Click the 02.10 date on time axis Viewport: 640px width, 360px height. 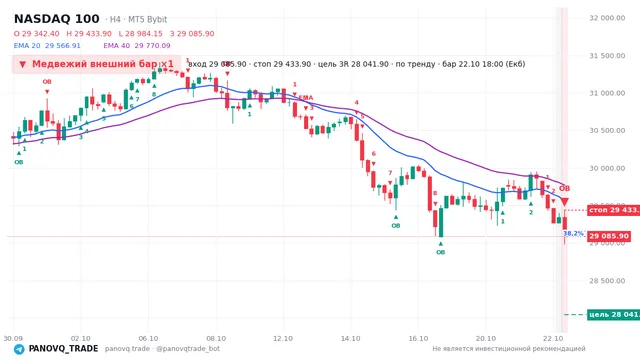click(x=80, y=338)
